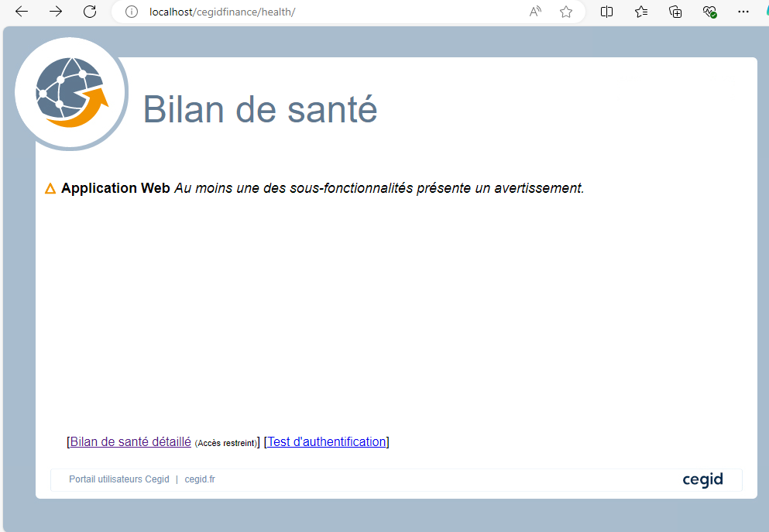The height and width of the screenshot is (532, 769).
Task: View site information icon in address bar
Action: (x=132, y=12)
